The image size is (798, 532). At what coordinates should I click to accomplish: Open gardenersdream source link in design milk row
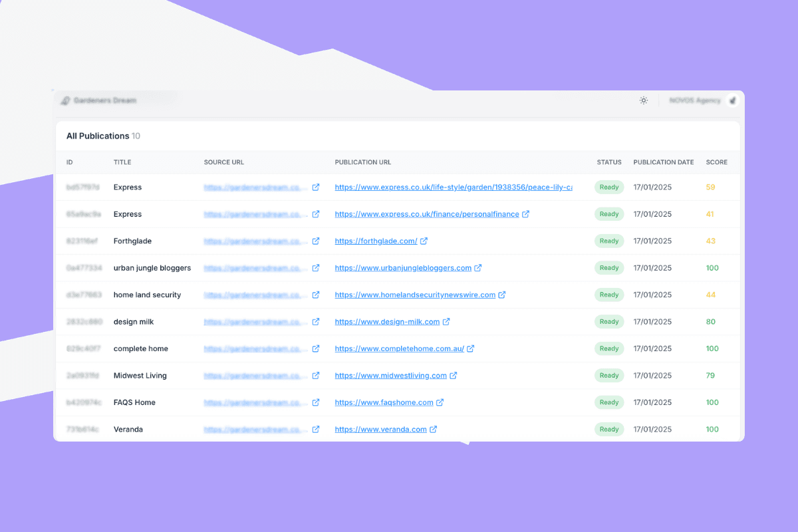(256, 322)
